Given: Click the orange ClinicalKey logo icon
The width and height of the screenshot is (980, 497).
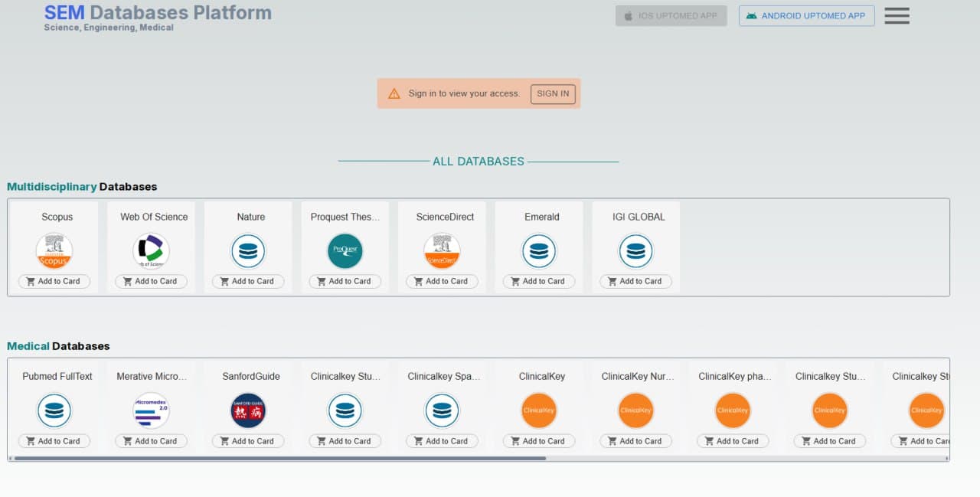Looking at the screenshot, I should (x=539, y=411).
